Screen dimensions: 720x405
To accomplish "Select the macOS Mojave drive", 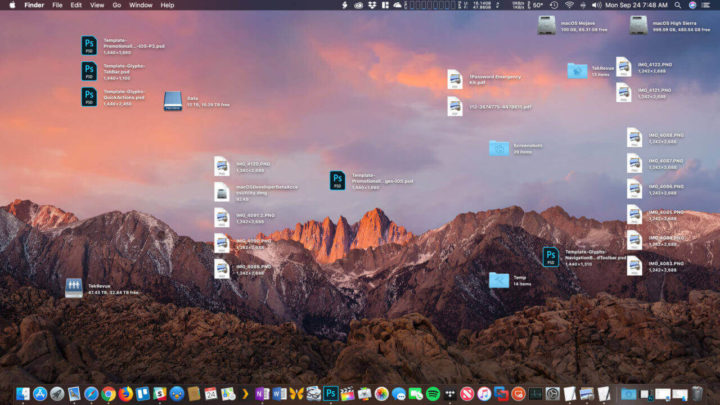I will coord(546,25).
